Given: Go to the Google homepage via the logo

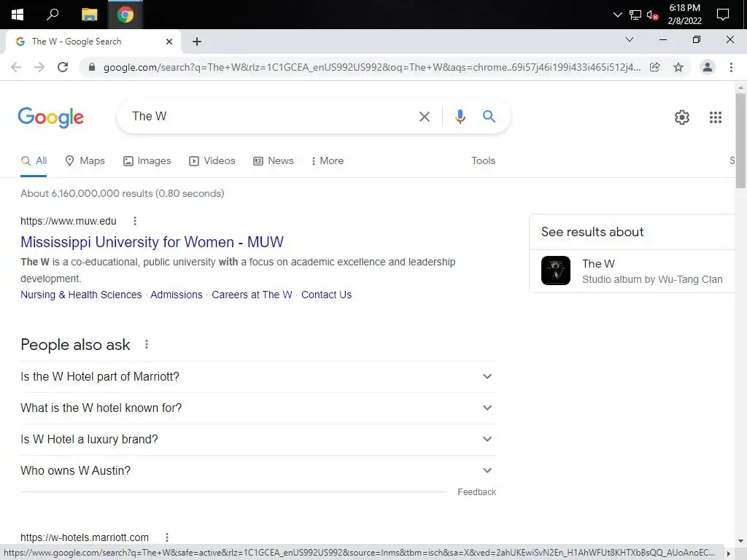Looking at the screenshot, I should click(x=50, y=117).
